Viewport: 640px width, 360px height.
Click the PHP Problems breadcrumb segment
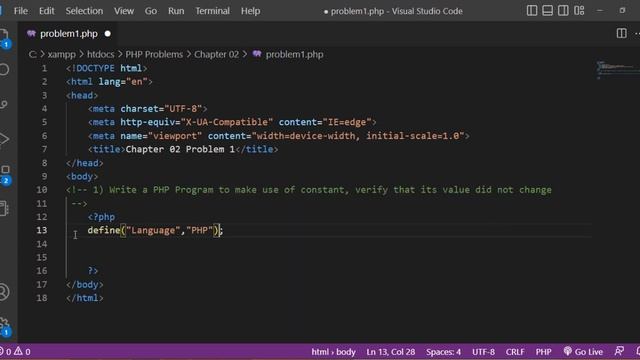pos(154,54)
